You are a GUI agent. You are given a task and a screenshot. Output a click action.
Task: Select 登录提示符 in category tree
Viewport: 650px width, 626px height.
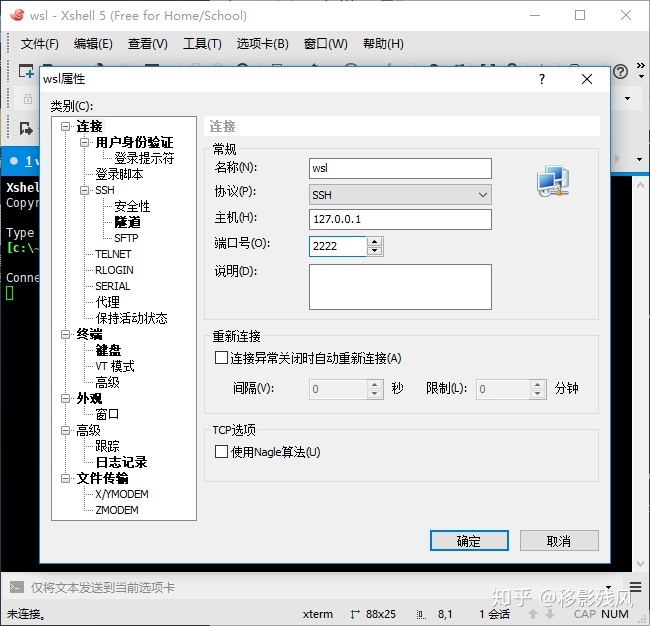(x=144, y=158)
